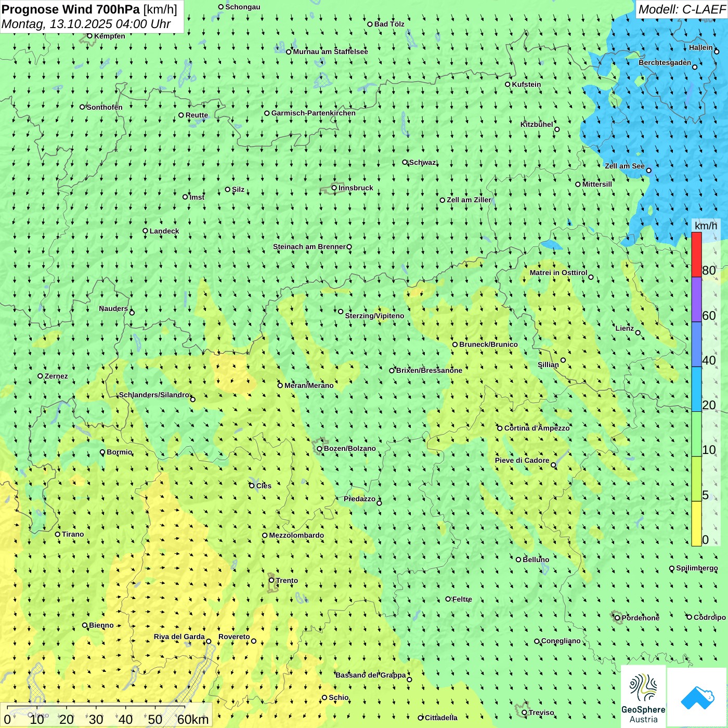This screenshot has height=728, width=728.
Task: Click the Schwaz label
Action: point(422,162)
